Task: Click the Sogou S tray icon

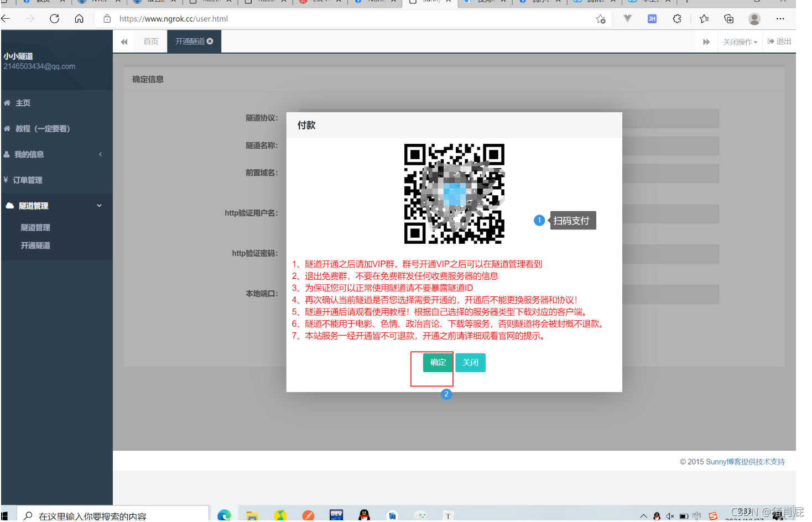Action: tap(713, 516)
